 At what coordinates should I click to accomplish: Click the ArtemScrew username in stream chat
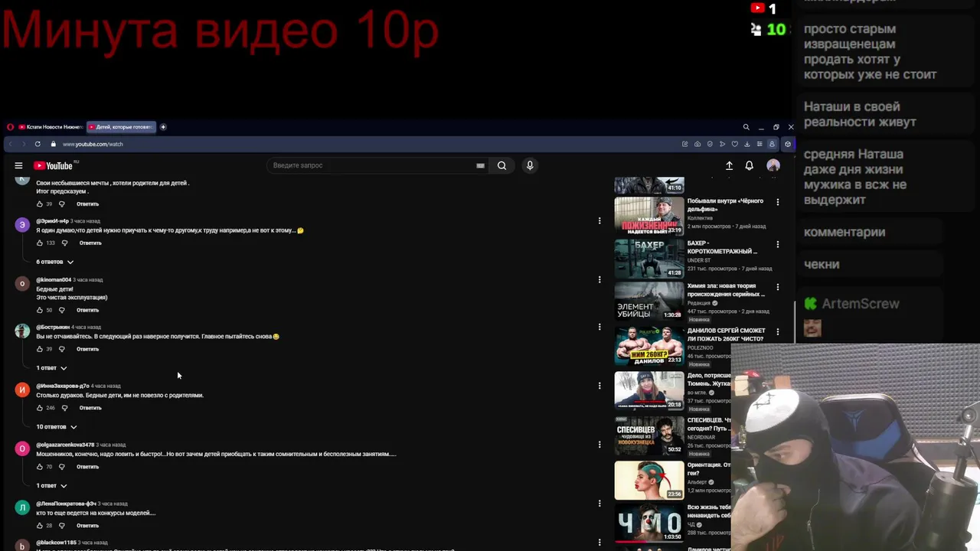click(x=861, y=304)
